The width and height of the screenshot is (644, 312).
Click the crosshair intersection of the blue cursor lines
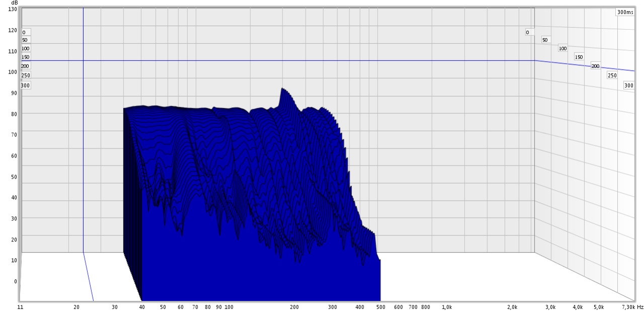coord(83,61)
